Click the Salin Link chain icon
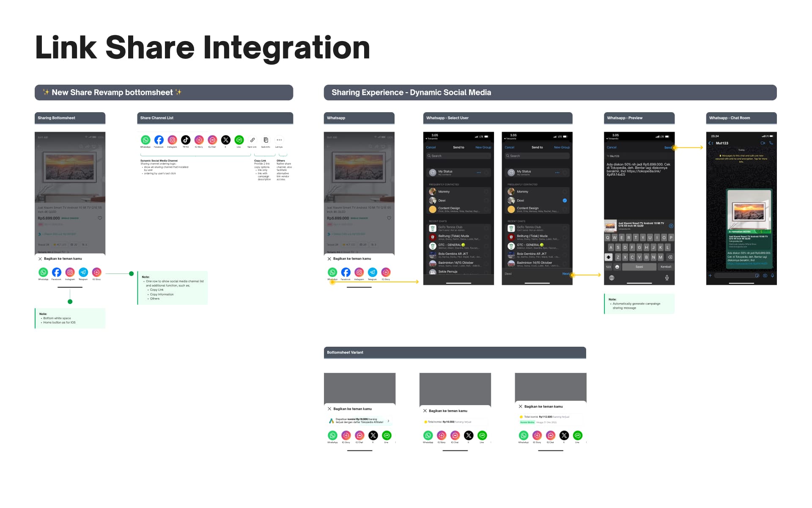 point(252,140)
